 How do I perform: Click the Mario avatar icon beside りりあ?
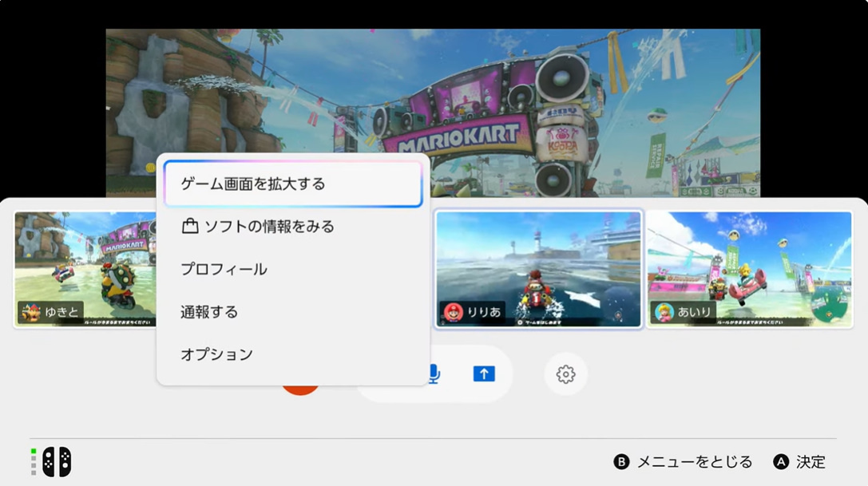pos(453,312)
